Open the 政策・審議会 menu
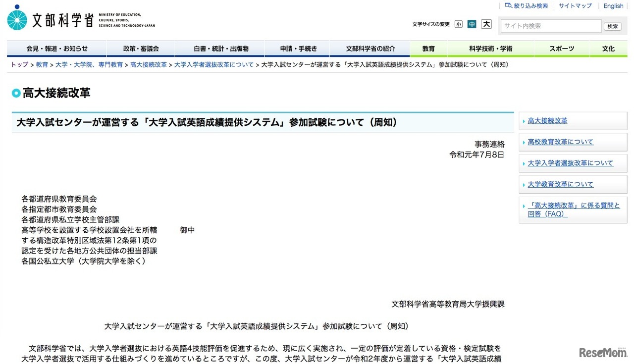The height and width of the screenshot is (364, 634). click(x=141, y=49)
